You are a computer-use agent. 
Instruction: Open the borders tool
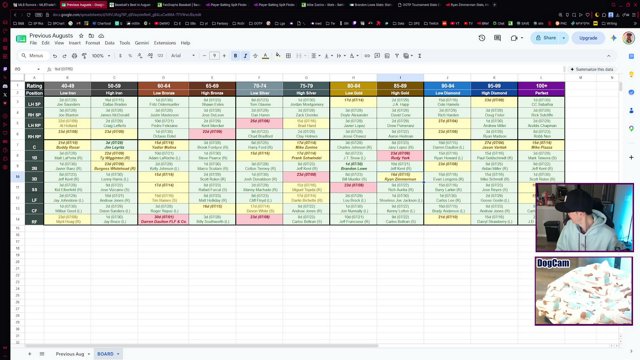click(x=288, y=56)
